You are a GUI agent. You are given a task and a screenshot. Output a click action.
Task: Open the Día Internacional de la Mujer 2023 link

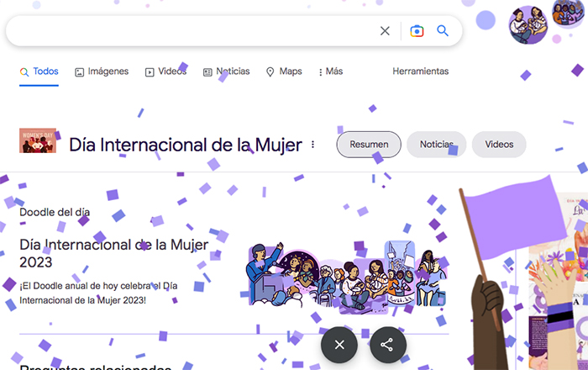pyautogui.click(x=113, y=253)
